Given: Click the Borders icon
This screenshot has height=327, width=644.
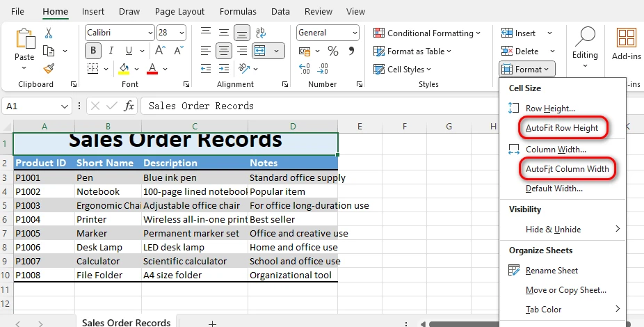Looking at the screenshot, I should (x=92, y=69).
